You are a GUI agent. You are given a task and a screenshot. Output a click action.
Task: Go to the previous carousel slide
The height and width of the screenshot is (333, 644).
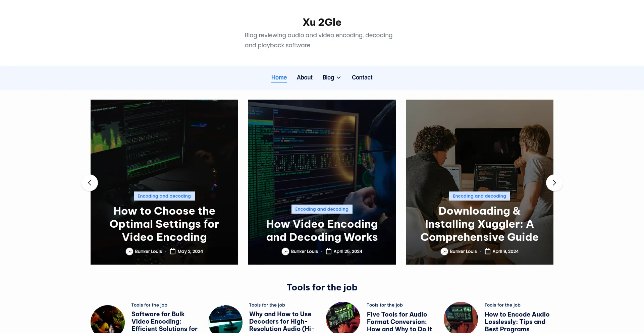90,183
